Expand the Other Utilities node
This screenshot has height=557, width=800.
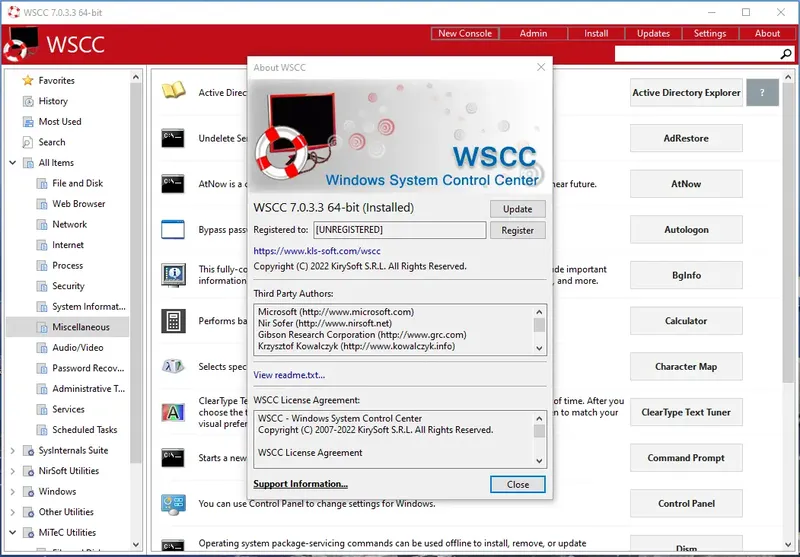[x=13, y=512]
